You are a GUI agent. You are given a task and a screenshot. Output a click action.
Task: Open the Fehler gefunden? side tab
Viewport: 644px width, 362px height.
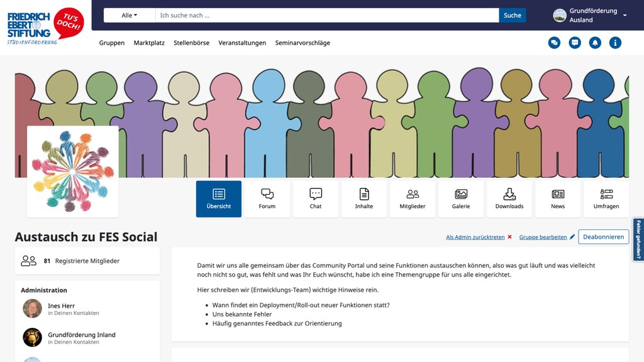click(638, 239)
